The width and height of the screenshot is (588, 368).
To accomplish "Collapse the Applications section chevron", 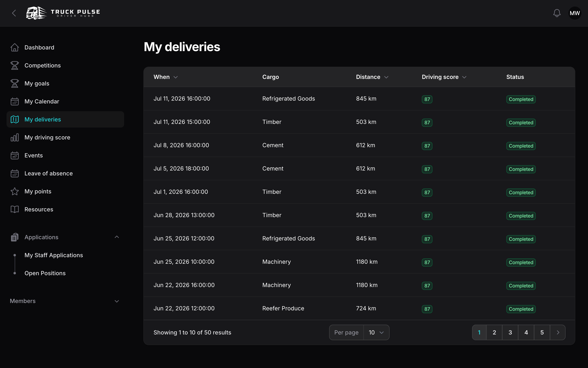I will click(x=117, y=237).
